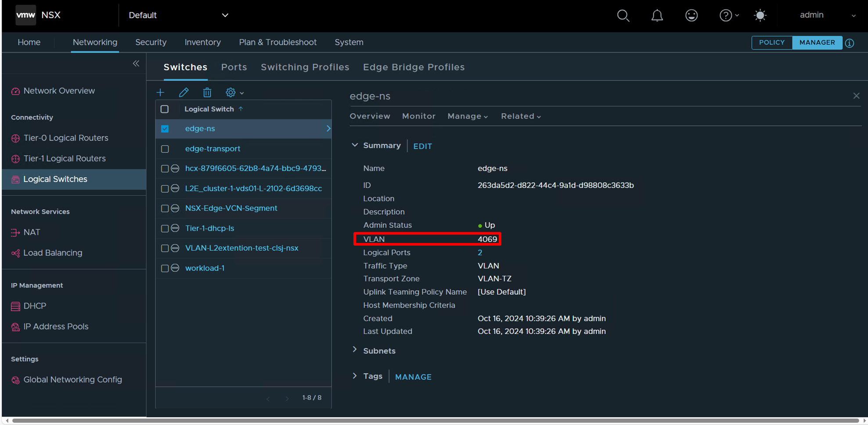Click status icon on Tier-1-dhcp-ls row
Screen dimensions: 868x425
click(x=175, y=228)
